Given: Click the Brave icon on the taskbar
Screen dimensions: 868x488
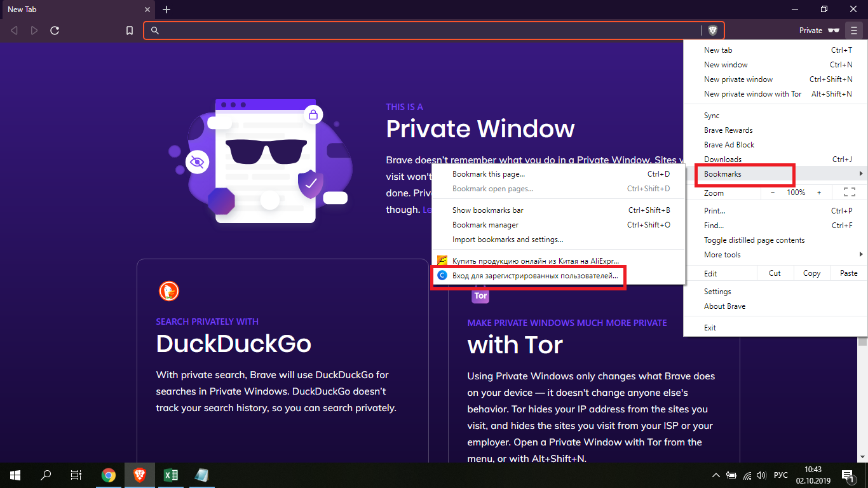Looking at the screenshot, I should pos(139,475).
